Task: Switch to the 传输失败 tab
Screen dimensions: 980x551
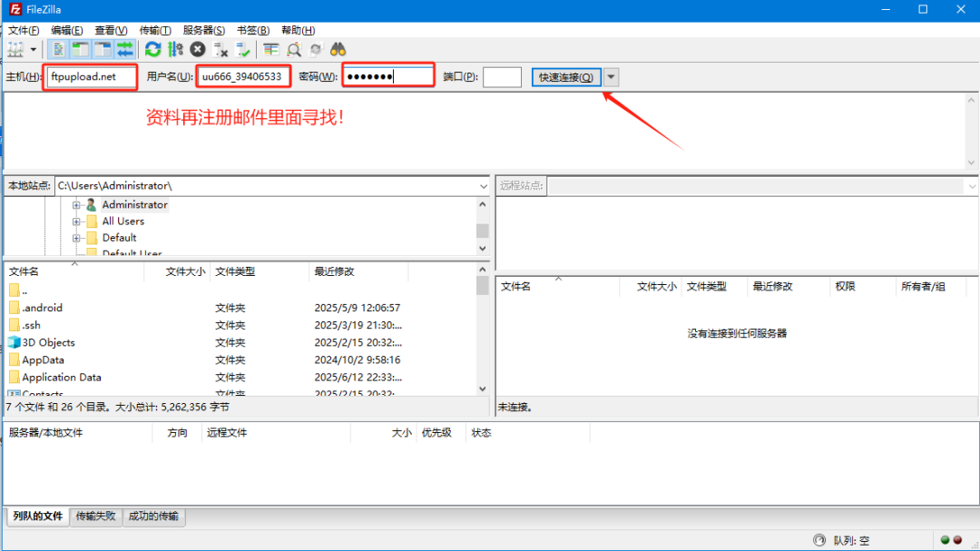Action: (95, 517)
